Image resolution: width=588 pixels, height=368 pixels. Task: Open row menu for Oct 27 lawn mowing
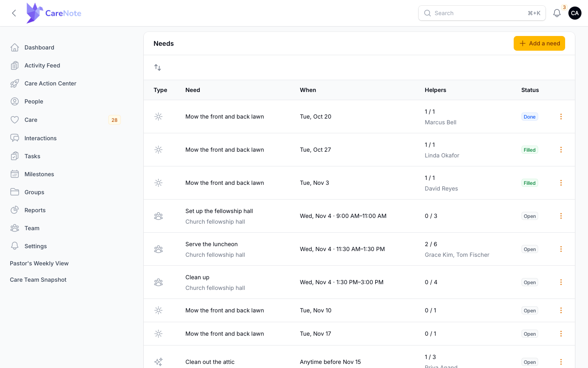click(561, 150)
